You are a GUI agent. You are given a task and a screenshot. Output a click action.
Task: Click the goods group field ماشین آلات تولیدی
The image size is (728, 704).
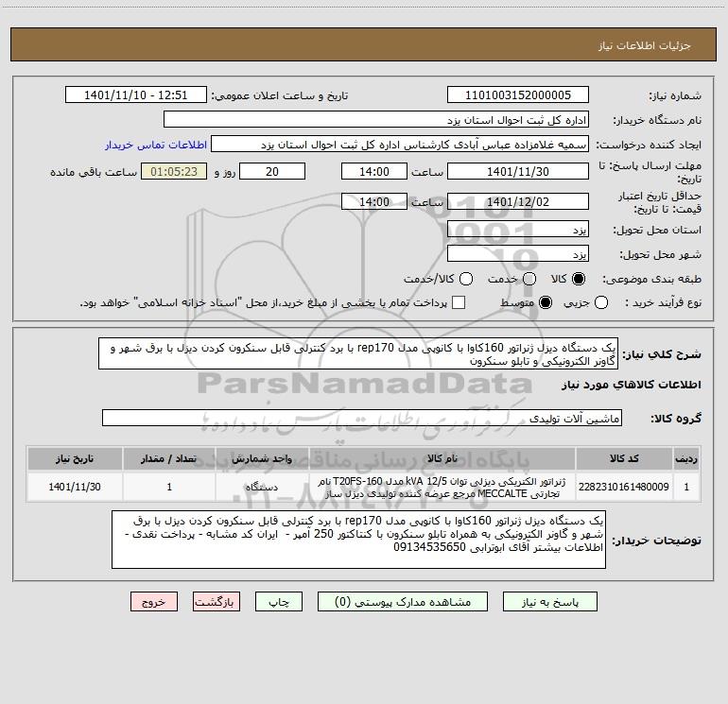click(x=362, y=418)
